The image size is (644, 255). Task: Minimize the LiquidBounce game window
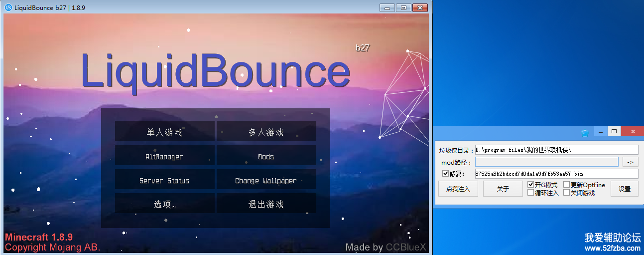point(386,7)
